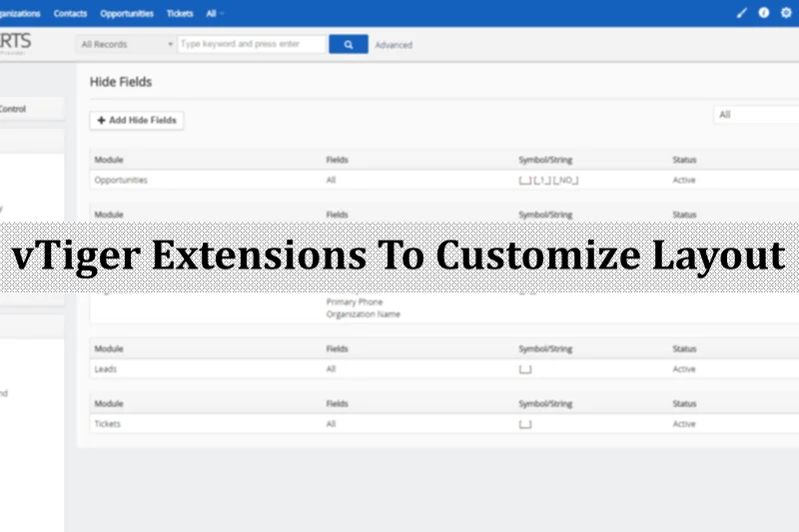Open the settings gear icon
Screen dimensions: 799x532
coord(783,13)
